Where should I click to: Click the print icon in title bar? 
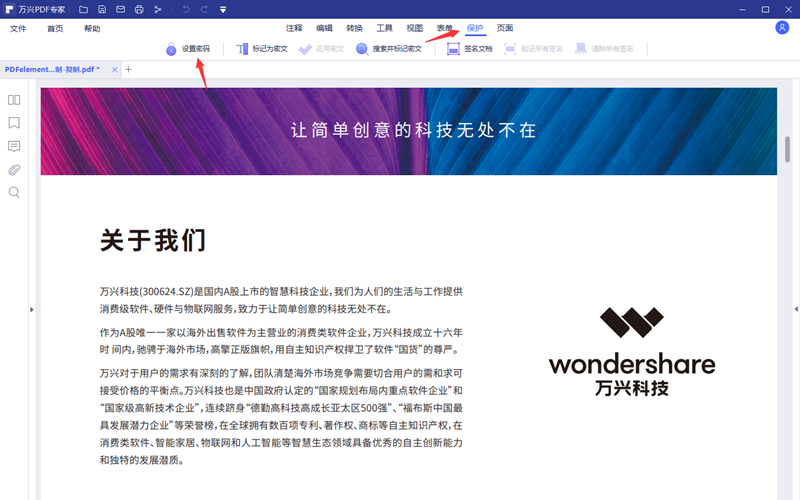pyautogui.click(x=139, y=9)
